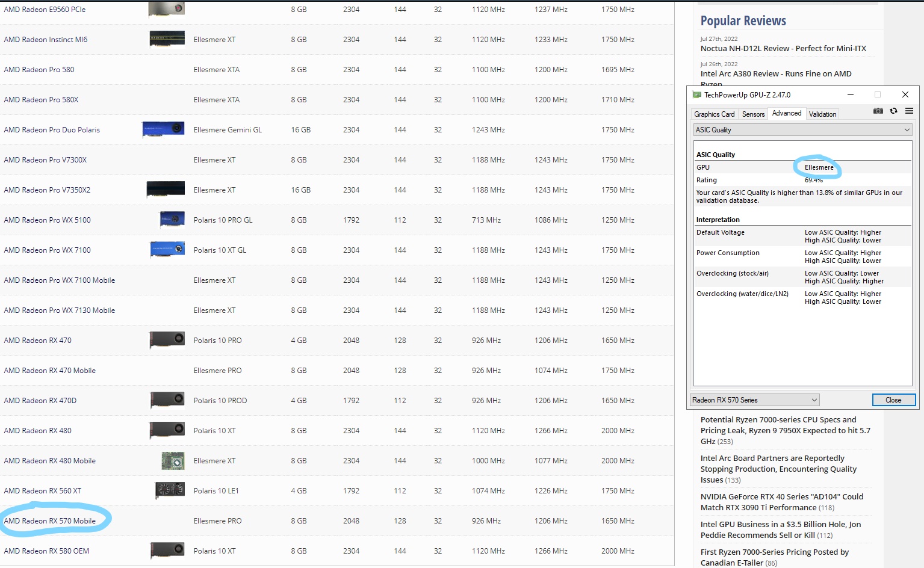Click the AMD Radeon RX 560 XT link
The image size is (924, 568).
tap(43, 491)
